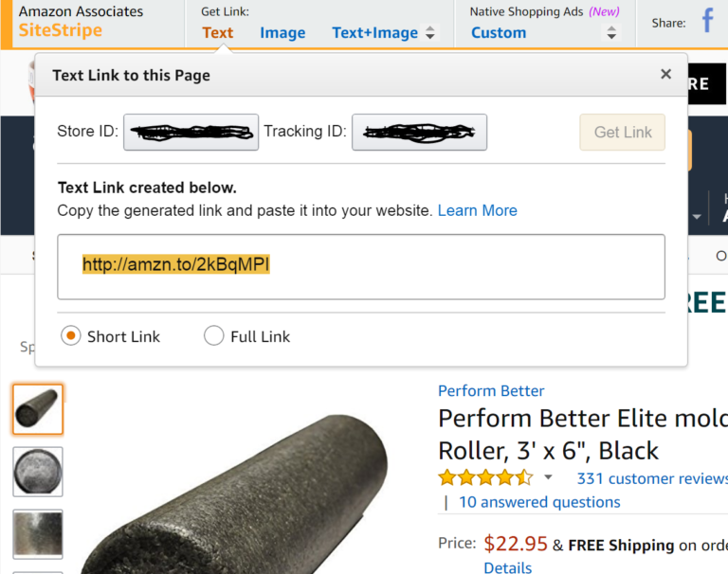The height and width of the screenshot is (574, 728).
Task: Open the Native Shopping Ads Custom dropdown
Action: 611,33
